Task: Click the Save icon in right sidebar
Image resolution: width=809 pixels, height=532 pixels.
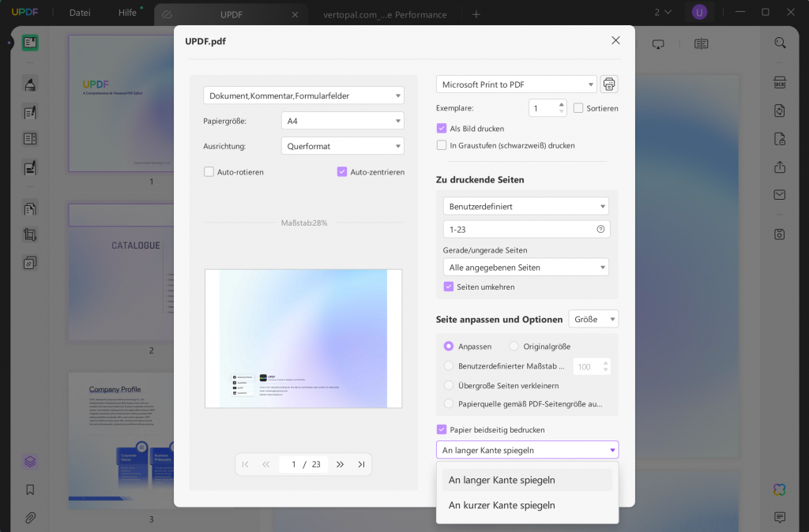Action: pos(780,234)
